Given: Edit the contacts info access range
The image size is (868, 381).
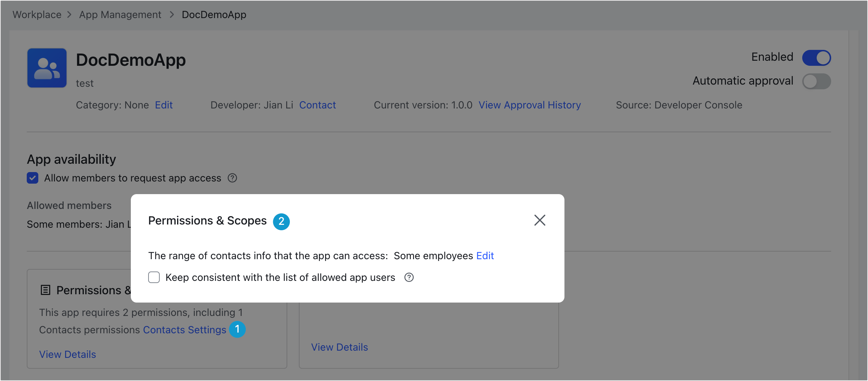Looking at the screenshot, I should (485, 256).
